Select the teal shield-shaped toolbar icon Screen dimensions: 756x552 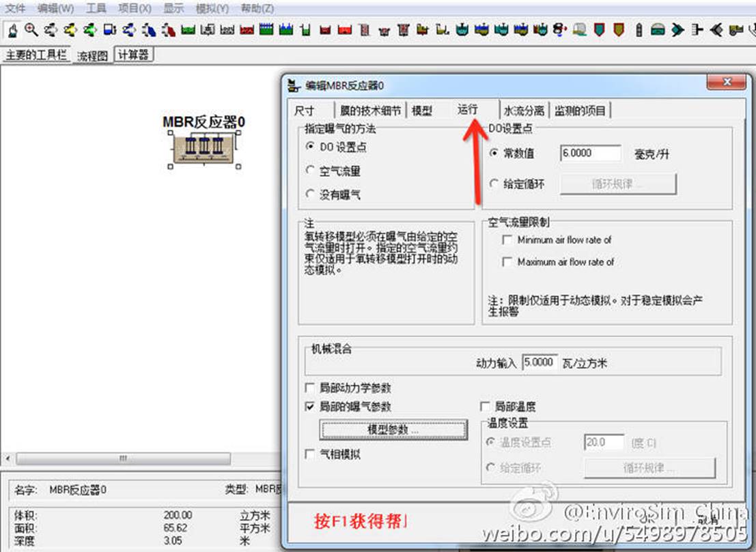coord(600,30)
